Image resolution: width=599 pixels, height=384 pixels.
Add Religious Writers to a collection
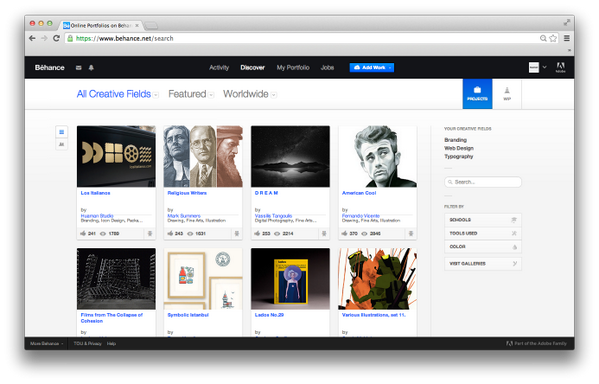[x=237, y=233]
